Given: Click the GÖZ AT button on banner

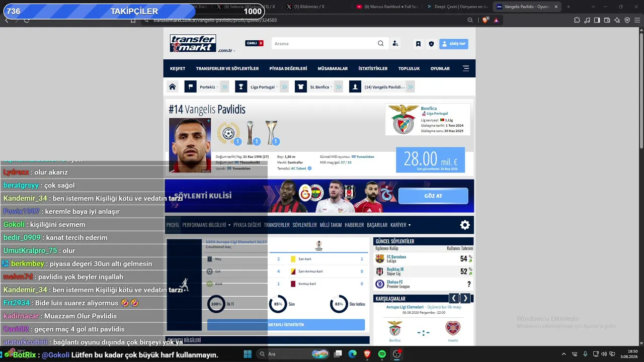Looking at the screenshot, I should [433, 196].
